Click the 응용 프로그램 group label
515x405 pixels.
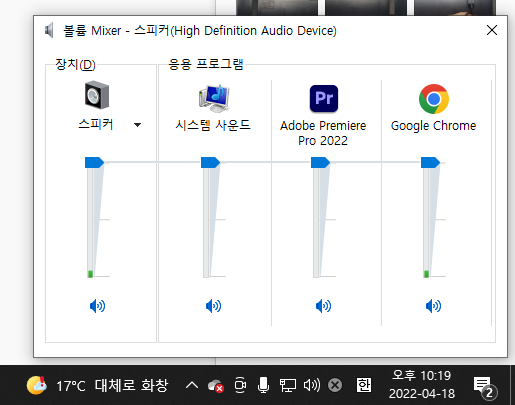click(206, 64)
